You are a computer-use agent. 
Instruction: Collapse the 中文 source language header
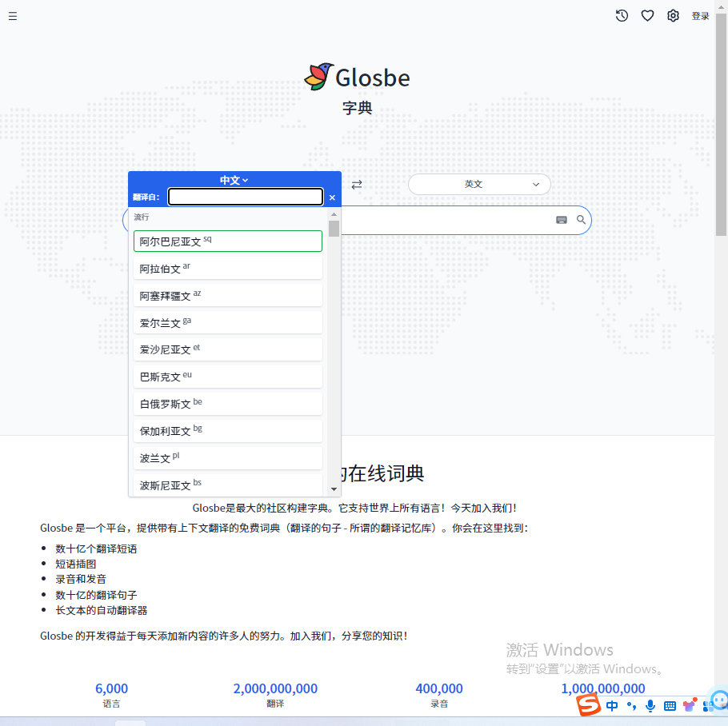[234, 180]
